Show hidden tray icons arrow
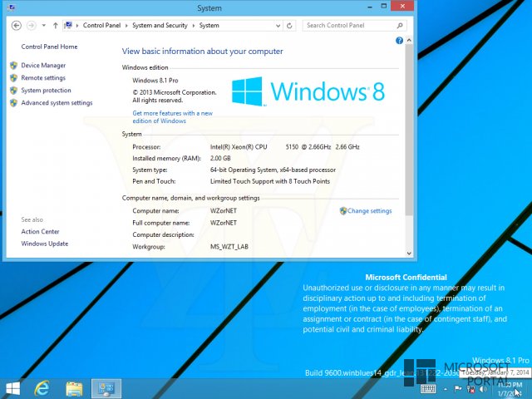This screenshot has width=532, height=399. [x=446, y=389]
